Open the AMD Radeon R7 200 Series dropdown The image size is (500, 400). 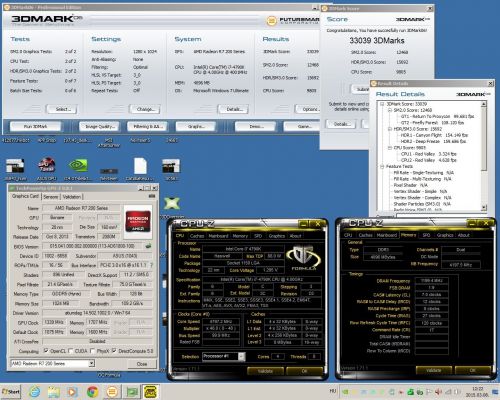(53, 363)
